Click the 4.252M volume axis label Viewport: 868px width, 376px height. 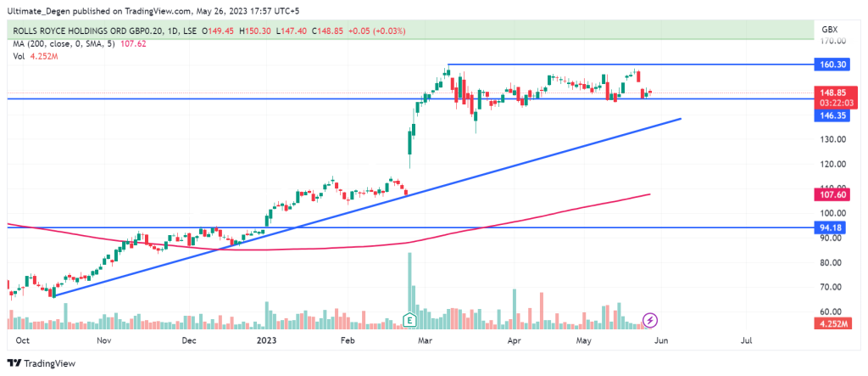coord(832,324)
